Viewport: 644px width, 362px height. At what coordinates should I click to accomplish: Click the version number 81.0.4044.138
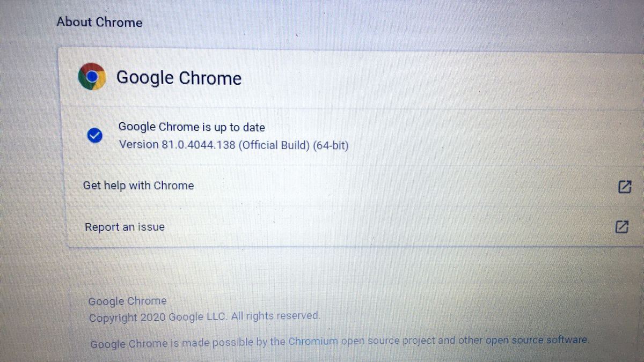click(x=198, y=145)
